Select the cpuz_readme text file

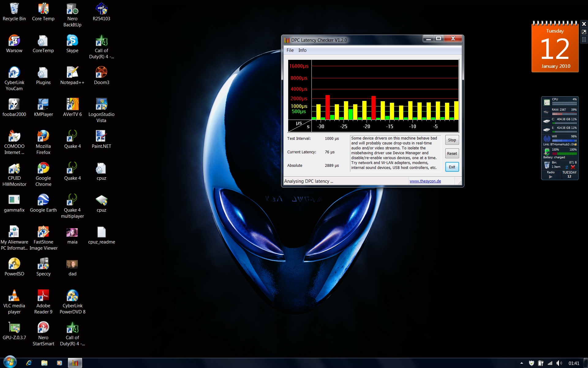[101, 236]
